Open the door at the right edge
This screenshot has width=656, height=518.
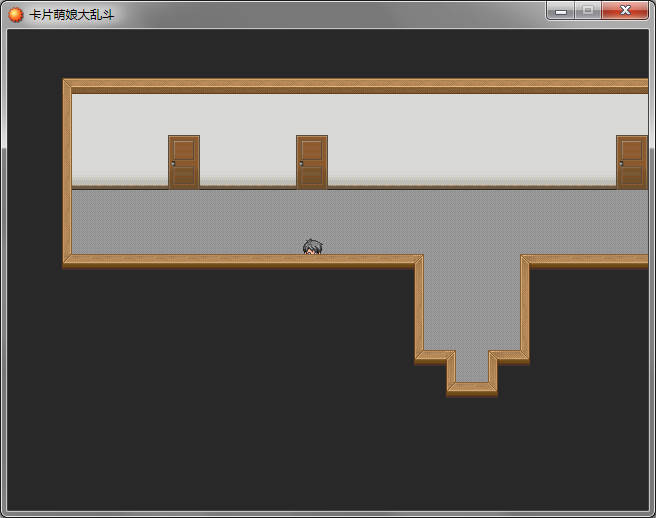(632, 162)
